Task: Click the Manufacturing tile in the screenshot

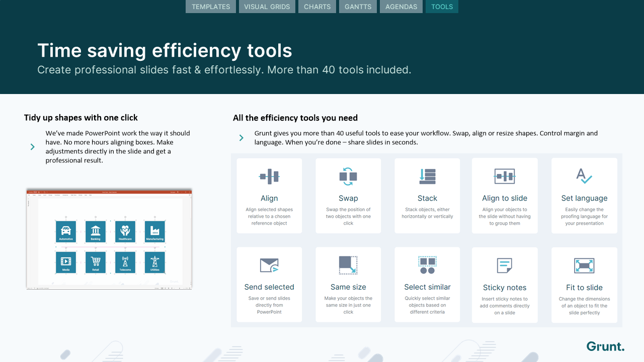Action: (x=155, y=231)
